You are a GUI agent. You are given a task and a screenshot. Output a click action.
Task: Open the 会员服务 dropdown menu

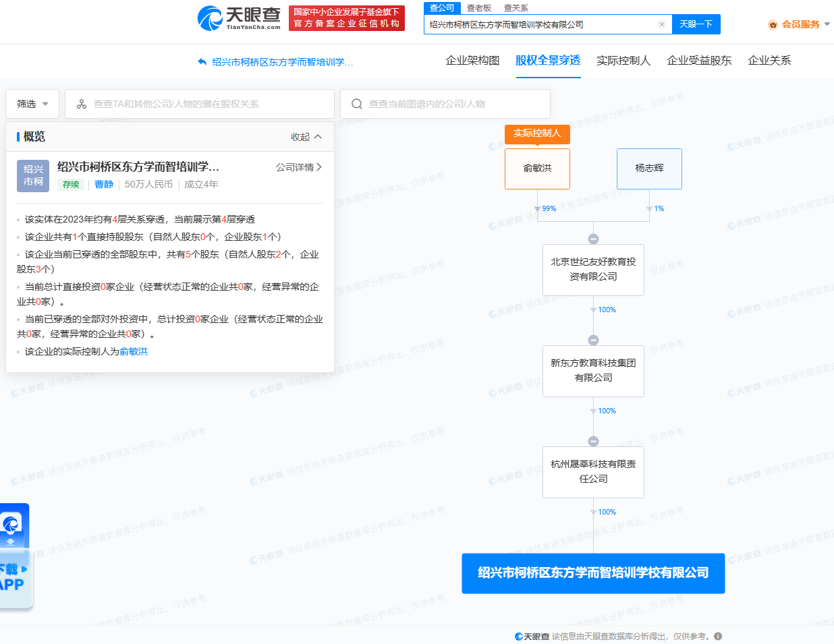coord(800,24)
